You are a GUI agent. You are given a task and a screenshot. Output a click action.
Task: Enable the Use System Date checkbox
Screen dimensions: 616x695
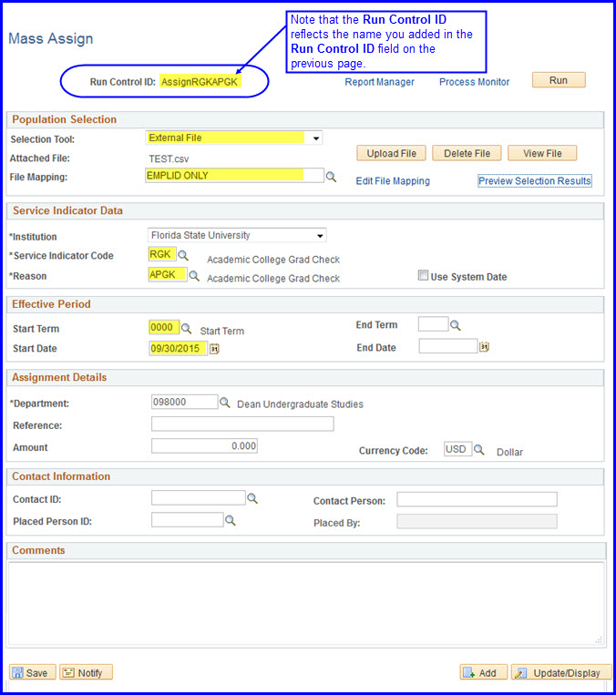point(423,275)
